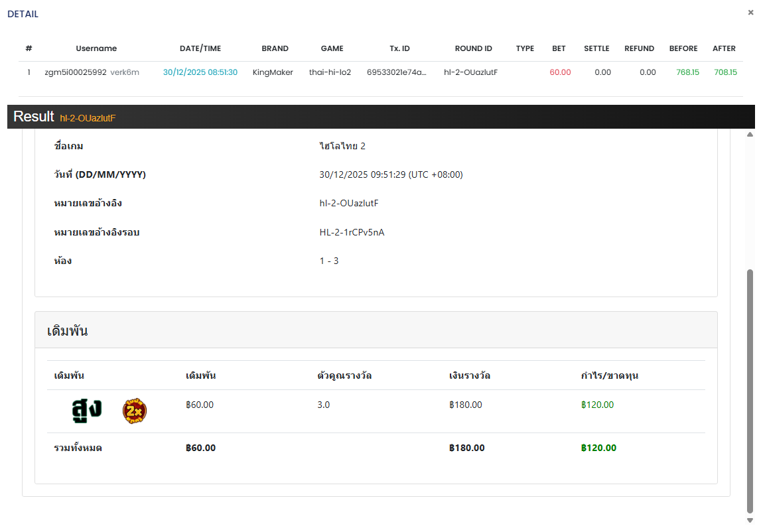Click the 2x multiplier coin icon
This screenshot has height=532, width=761.
[x=135, y=411]
